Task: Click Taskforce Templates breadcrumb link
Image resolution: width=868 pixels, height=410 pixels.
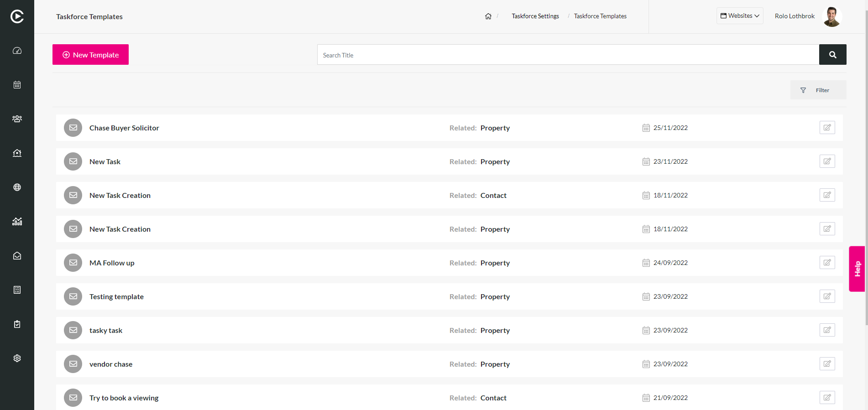Action: pos(600,16)
